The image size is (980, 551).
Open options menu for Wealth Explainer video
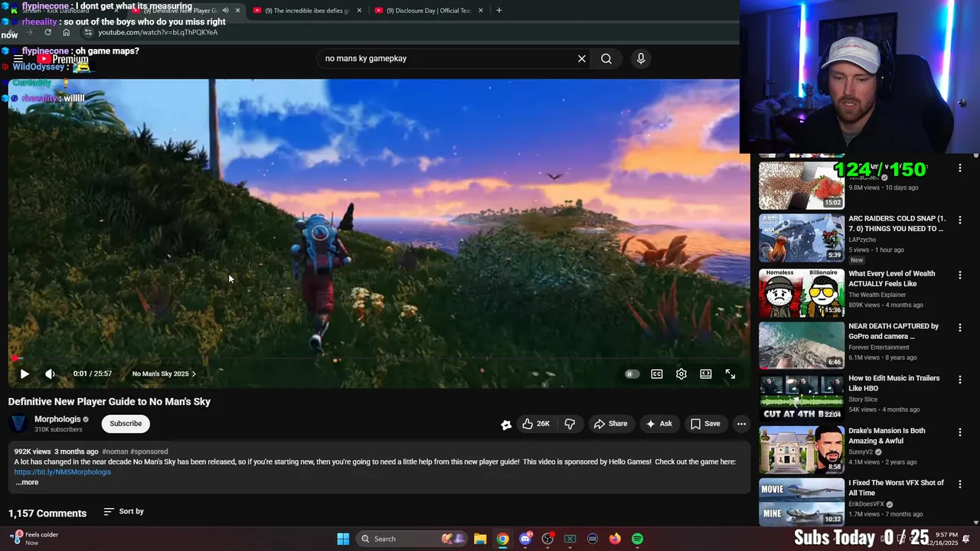(960, 275)
